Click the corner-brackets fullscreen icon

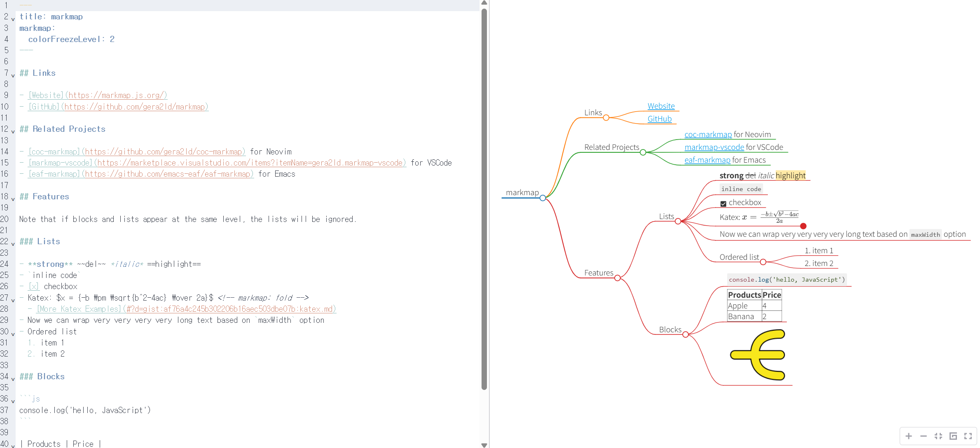(x=968, y=436)
